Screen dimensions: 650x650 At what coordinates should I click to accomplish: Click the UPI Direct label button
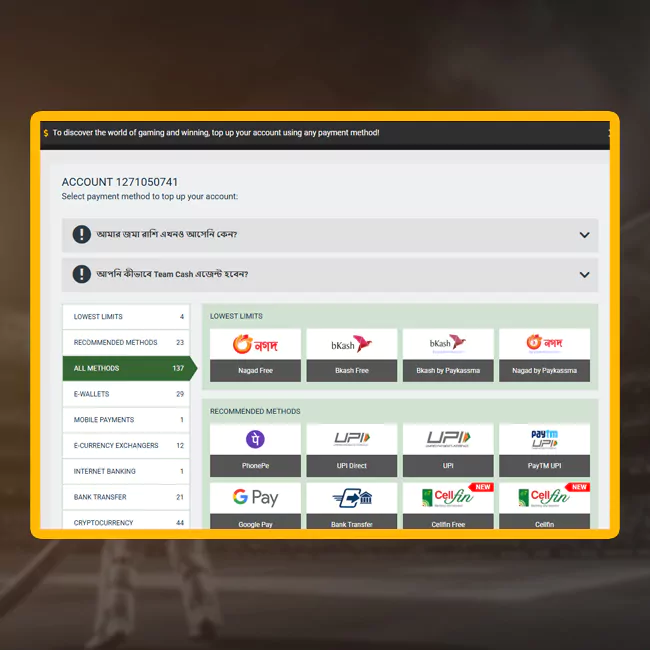click(x=352, y=466)
